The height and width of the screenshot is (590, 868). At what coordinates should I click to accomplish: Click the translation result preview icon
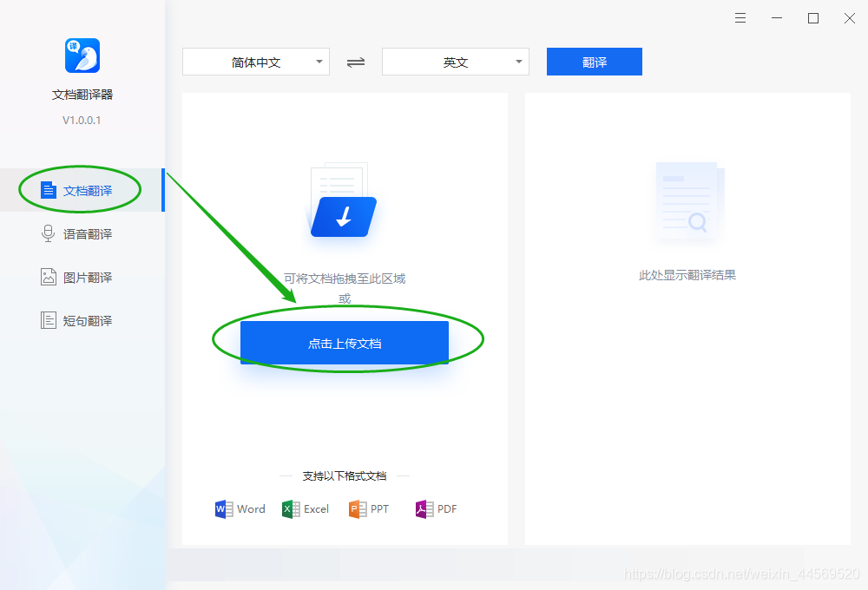click(688, 200)
